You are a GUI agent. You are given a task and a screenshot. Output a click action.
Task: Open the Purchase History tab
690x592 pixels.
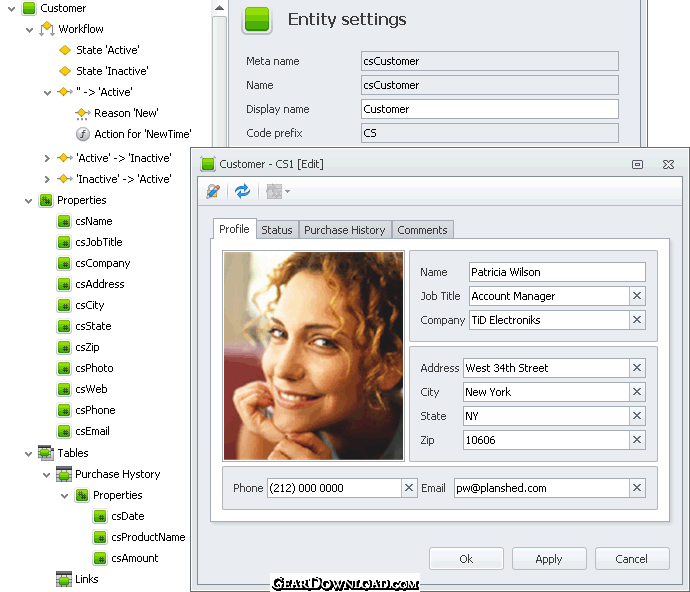[x=345, y=230]
